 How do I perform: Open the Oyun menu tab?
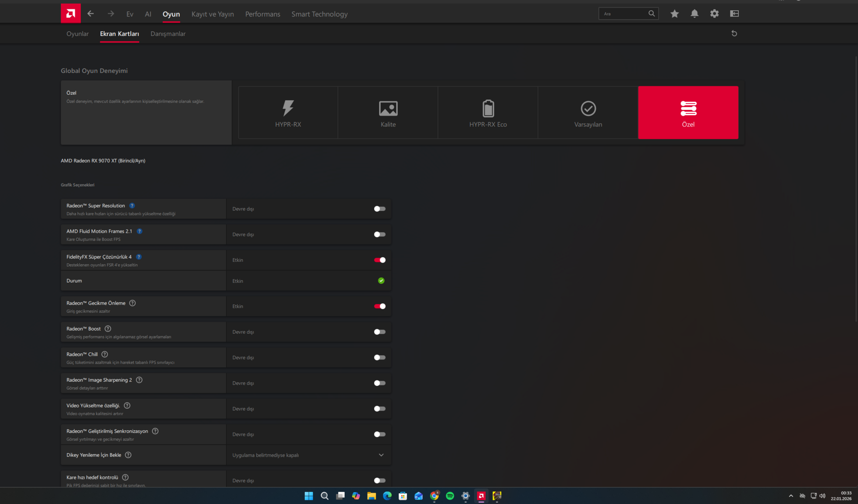(171, 14)
